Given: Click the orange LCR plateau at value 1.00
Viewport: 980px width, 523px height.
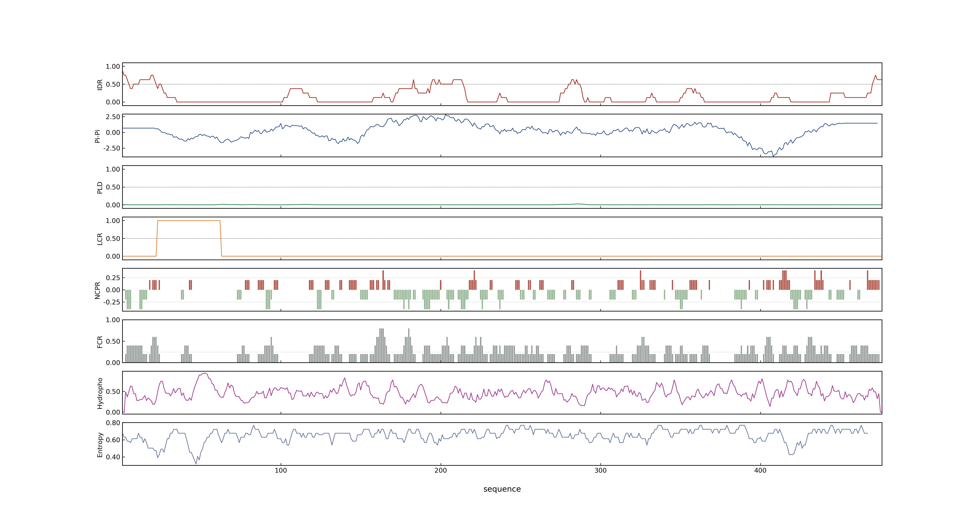Looking at the screenshot, I should (189, 220).
